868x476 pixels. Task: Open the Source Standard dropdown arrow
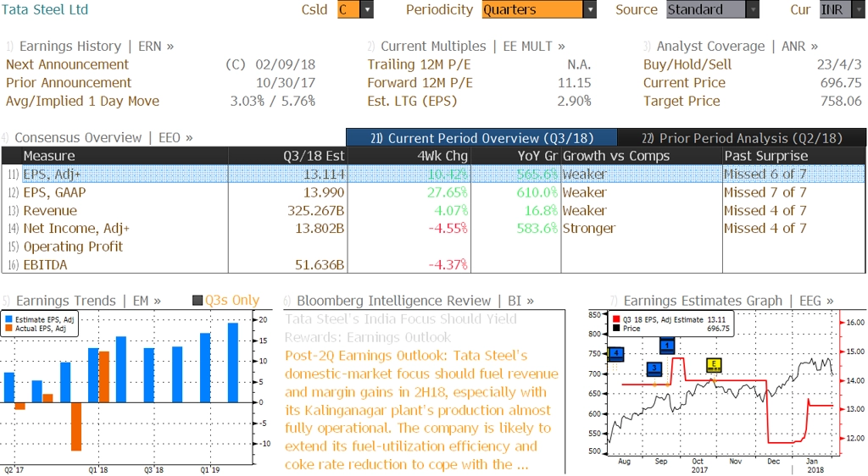(753, 9)
